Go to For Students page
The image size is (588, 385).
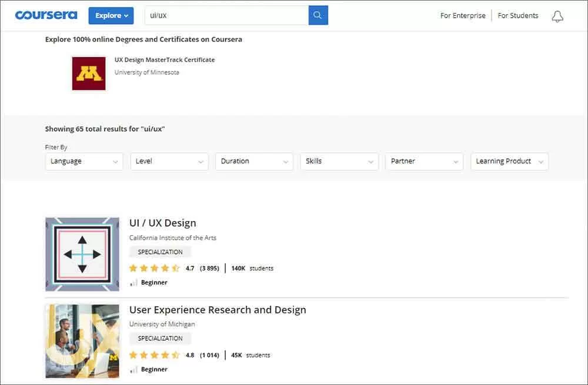[x=517, y=16]
